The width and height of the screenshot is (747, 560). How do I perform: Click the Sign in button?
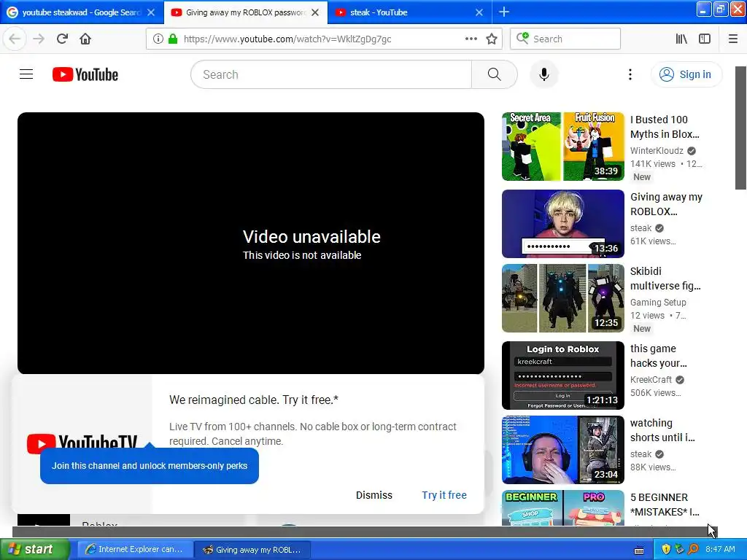[686, 74]
